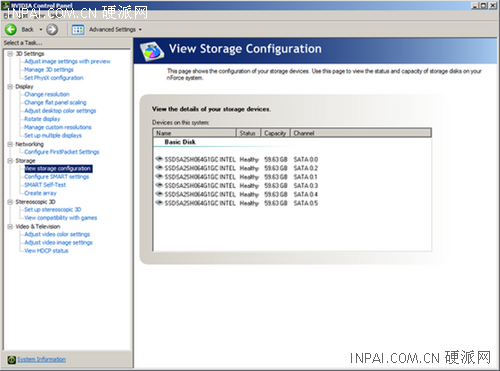Click the disk icon for SATA 0.5 row
500x371 pixels.
[x=159, y=203]
